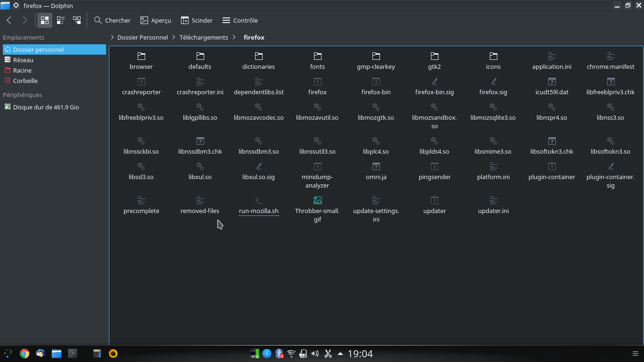Select Téléchargements in the breadcrumb path
This screenshot has height=362, width=644.
pyautogui.click(x=204, y=37)
